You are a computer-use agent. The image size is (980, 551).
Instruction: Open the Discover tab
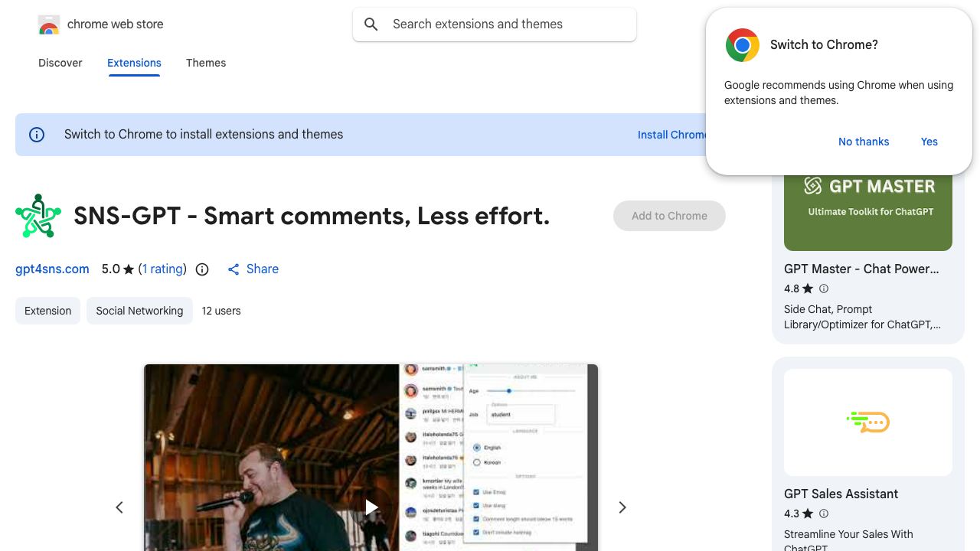click(60, 63)
